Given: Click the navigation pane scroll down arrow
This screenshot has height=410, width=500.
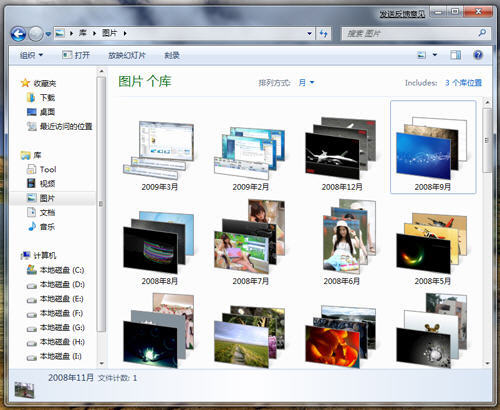Looking at the screenshot, I should (x=102, y=363).
